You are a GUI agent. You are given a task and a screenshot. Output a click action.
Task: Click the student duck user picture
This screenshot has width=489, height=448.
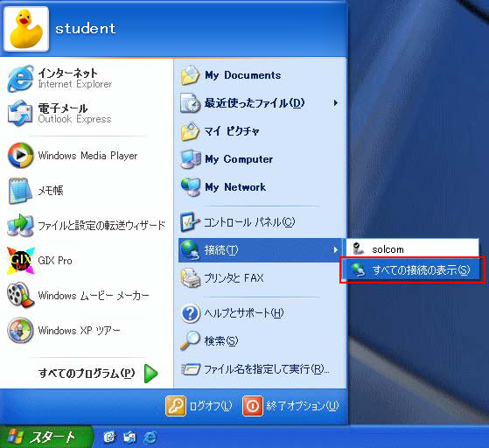point(26,29)
